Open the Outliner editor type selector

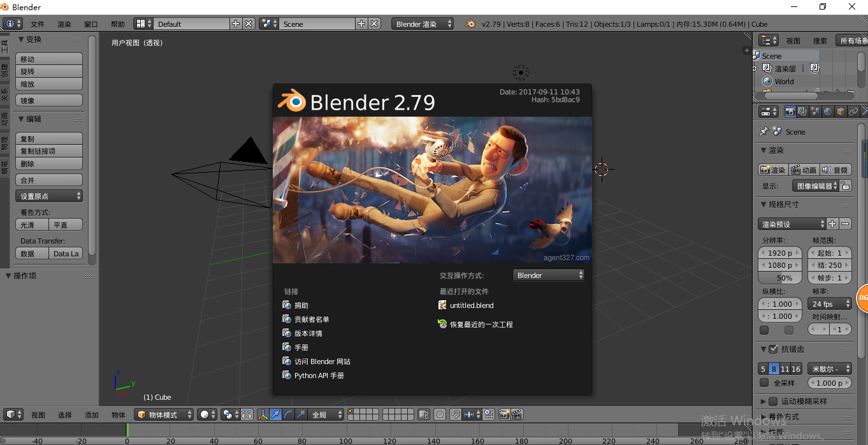769,40
